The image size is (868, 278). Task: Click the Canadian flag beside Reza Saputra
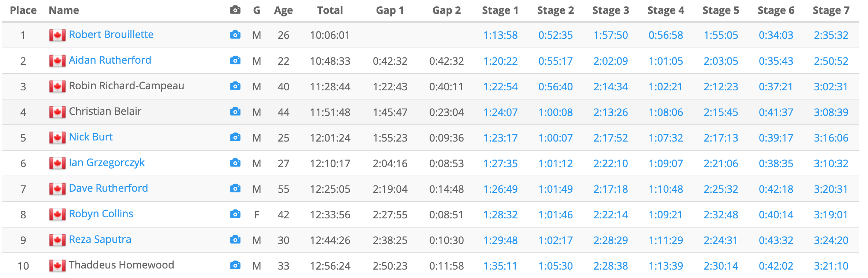58,240
